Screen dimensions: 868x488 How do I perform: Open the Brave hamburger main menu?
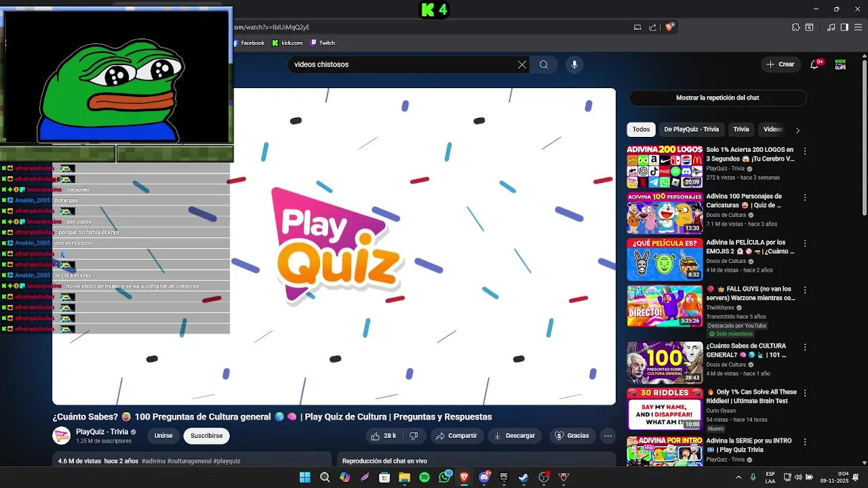click(x=857, y=27)
